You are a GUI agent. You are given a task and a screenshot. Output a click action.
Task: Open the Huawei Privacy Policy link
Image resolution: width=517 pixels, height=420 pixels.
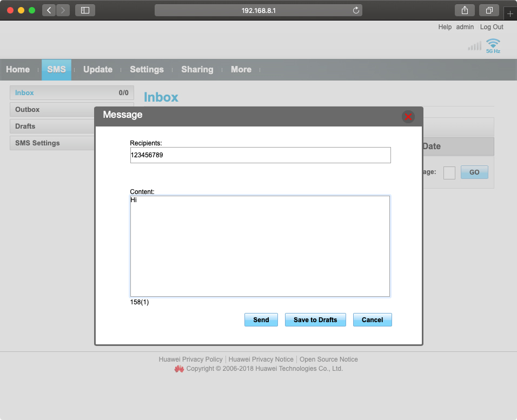click(190, 359)
